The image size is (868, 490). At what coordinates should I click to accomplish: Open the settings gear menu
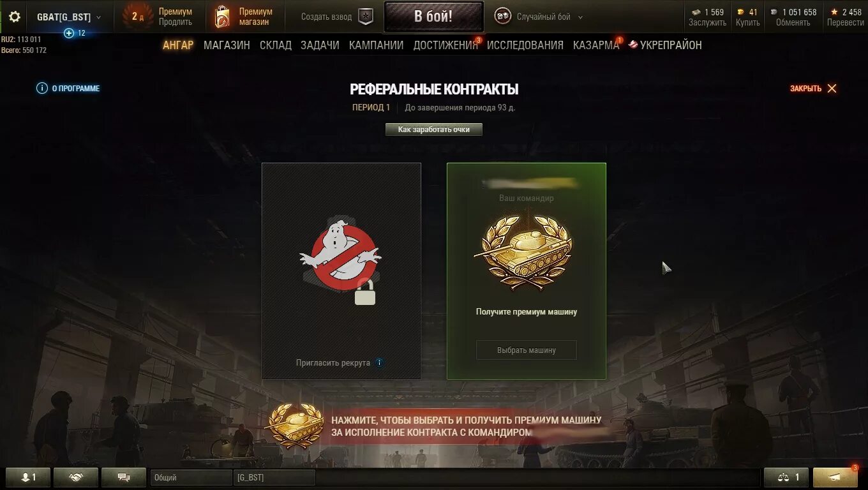[14, 17]
